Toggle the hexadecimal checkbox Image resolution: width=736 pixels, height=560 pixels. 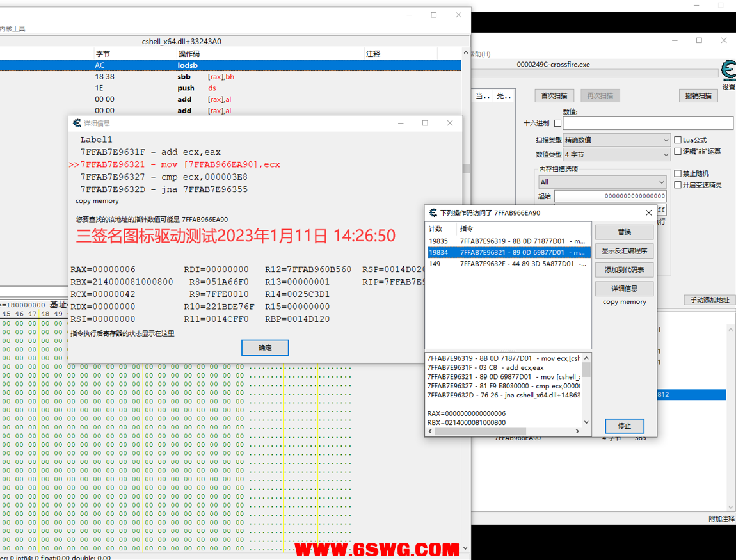click(x=557, y=123)
